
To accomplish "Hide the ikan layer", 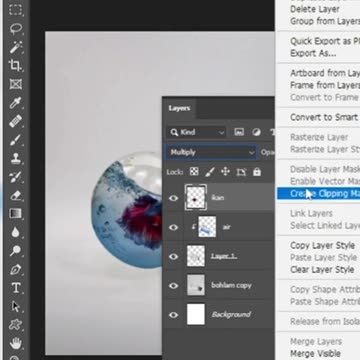I will [173, 198].
